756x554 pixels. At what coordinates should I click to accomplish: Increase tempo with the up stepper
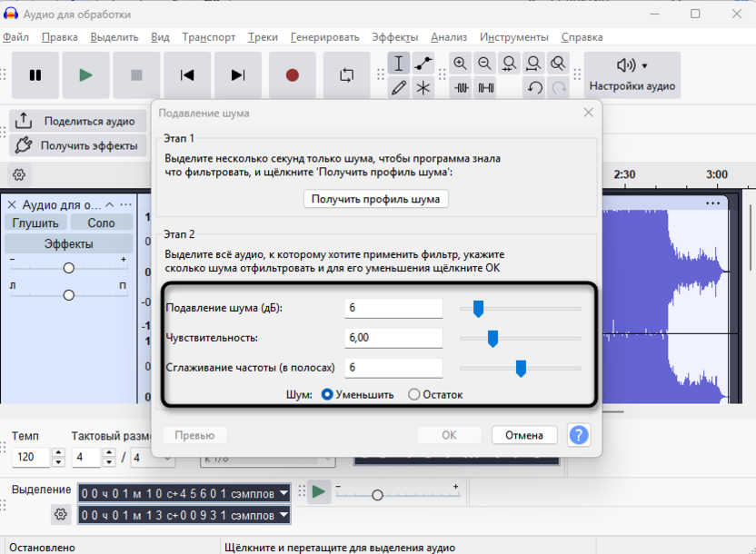[x=58, y=452]
